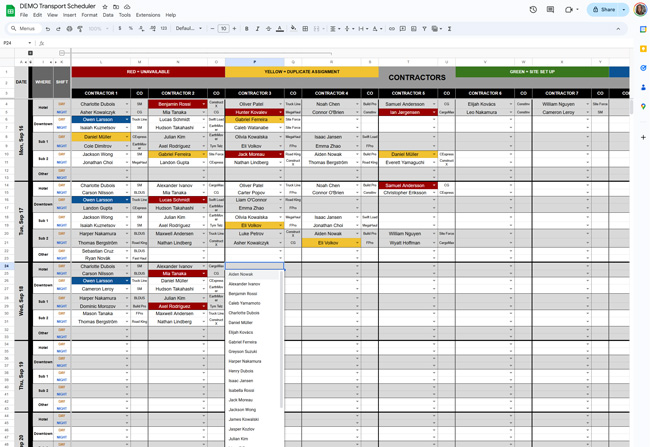
Task: Collapse the column group minus button
Action: 62,53
